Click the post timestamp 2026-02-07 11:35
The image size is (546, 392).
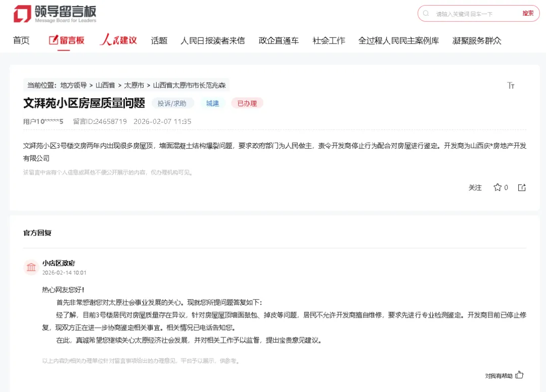pos(162,121)
